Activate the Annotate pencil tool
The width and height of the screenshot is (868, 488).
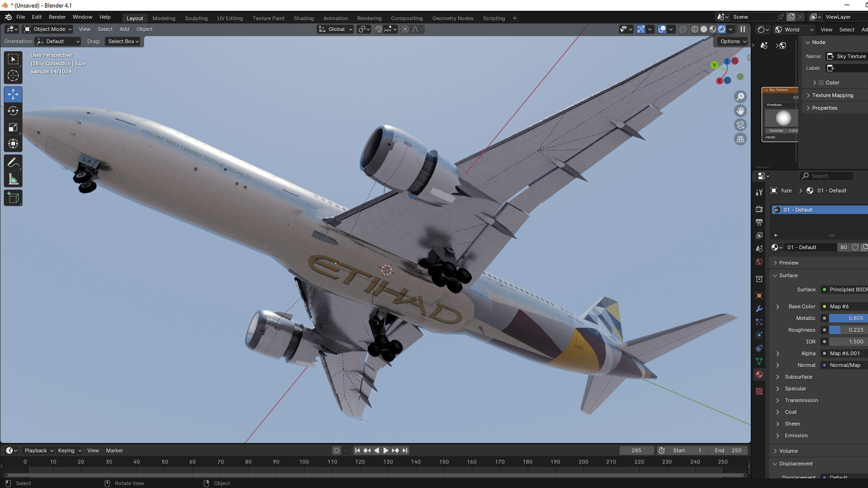pos(13,163)
